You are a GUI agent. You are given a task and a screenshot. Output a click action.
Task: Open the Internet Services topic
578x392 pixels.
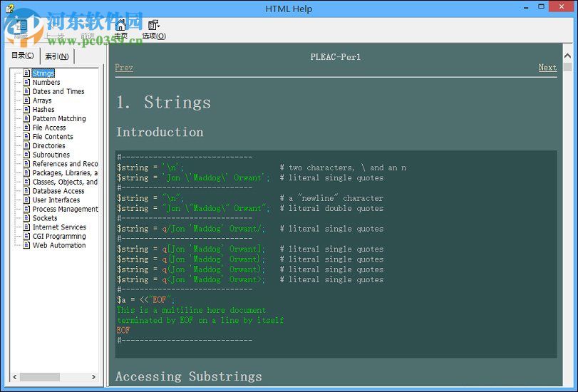59,227
